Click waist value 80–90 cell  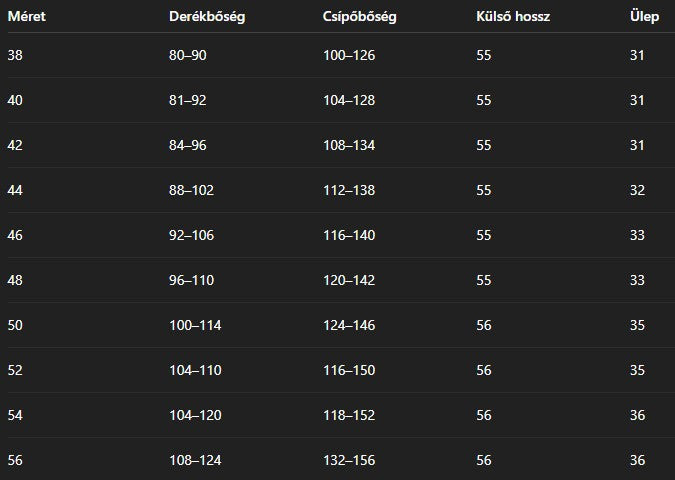click(x=188, y=55)
